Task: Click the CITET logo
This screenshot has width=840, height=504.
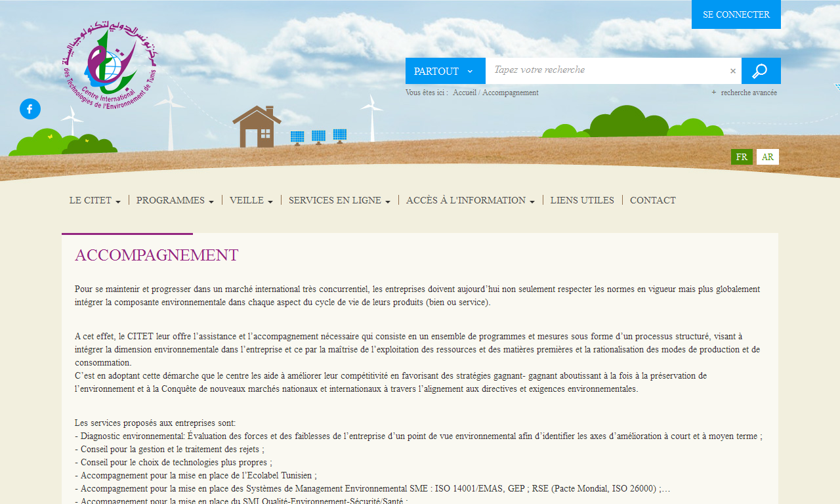Action: (x=110, y=66)
